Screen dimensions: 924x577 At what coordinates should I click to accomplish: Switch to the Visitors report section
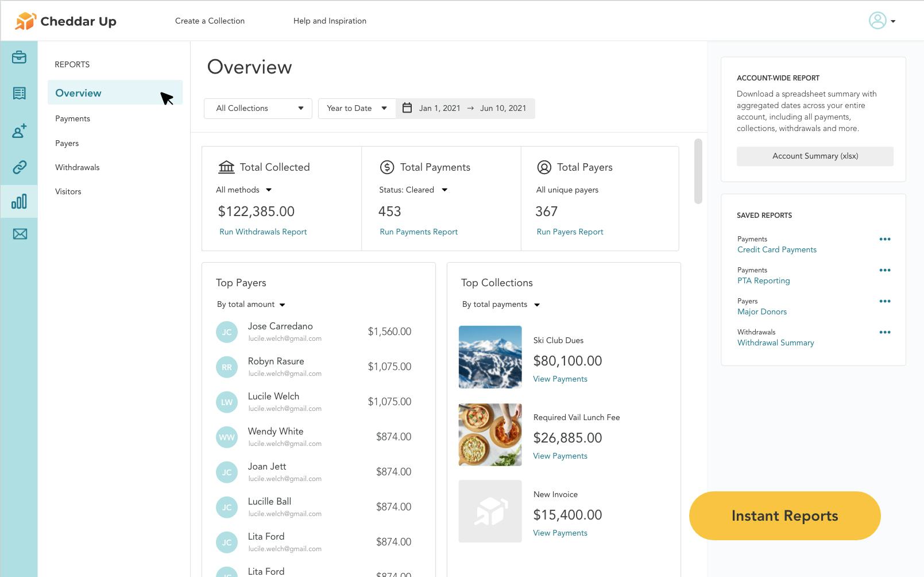click(x=68, y=191)
